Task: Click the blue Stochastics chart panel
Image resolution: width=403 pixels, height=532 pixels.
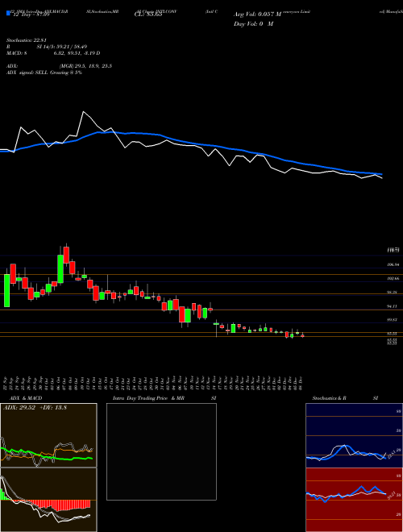Action: [354, 435]
